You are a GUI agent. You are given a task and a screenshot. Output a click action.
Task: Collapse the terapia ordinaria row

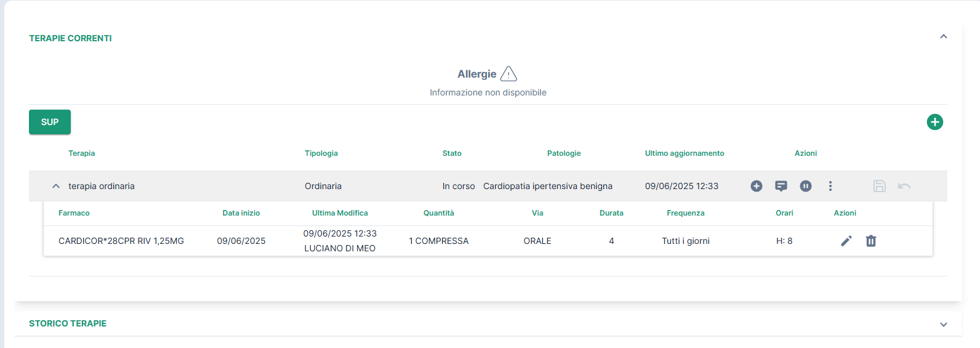(56, 186)
